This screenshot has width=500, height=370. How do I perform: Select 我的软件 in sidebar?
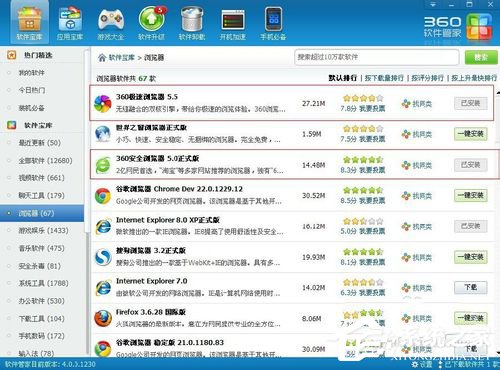click(x=31, y=72)
